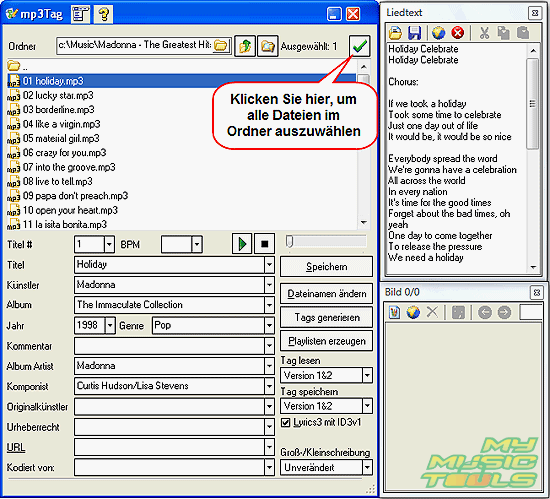Expand the BPM dropdown
This screenshot has height=499, width=550.
197,244
